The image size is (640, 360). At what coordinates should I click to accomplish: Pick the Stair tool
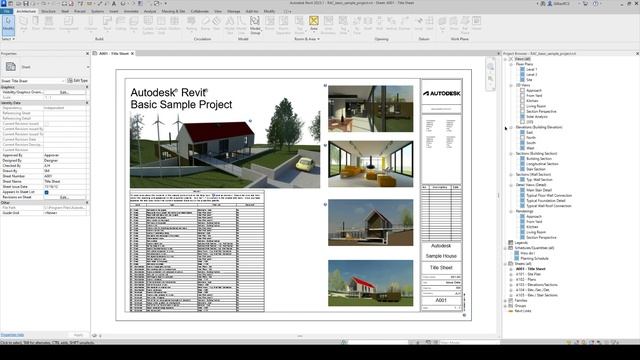pyautogui.click(x=217, y=24)
